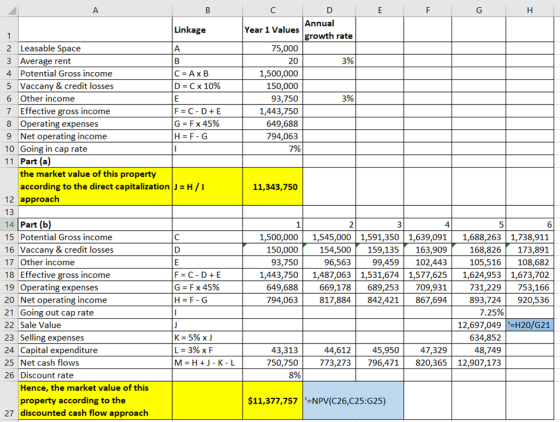Click the 7% cap rate cell
The image size is (560, 422).
coord(272,149)
